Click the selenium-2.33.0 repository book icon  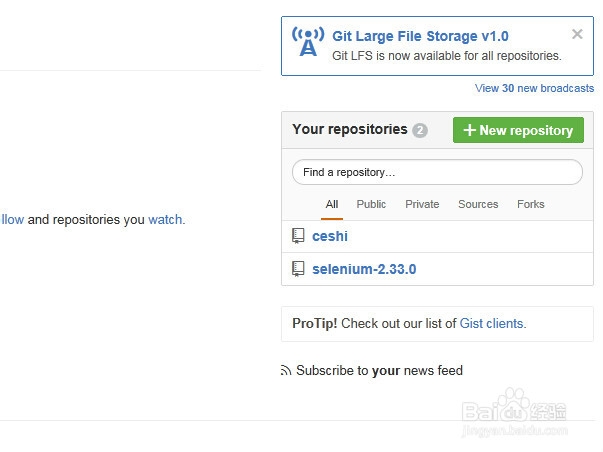point(298,269)
